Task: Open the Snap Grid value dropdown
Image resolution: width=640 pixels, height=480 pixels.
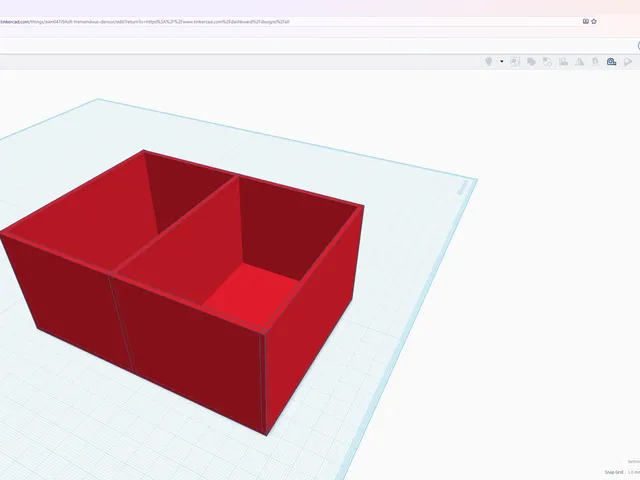Action: [633, 472]
